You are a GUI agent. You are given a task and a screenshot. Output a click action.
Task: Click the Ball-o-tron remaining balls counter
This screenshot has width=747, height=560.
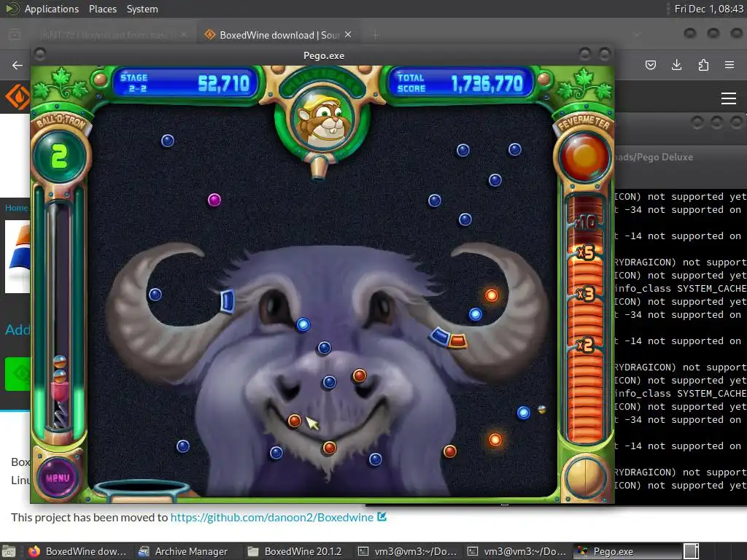60,156
